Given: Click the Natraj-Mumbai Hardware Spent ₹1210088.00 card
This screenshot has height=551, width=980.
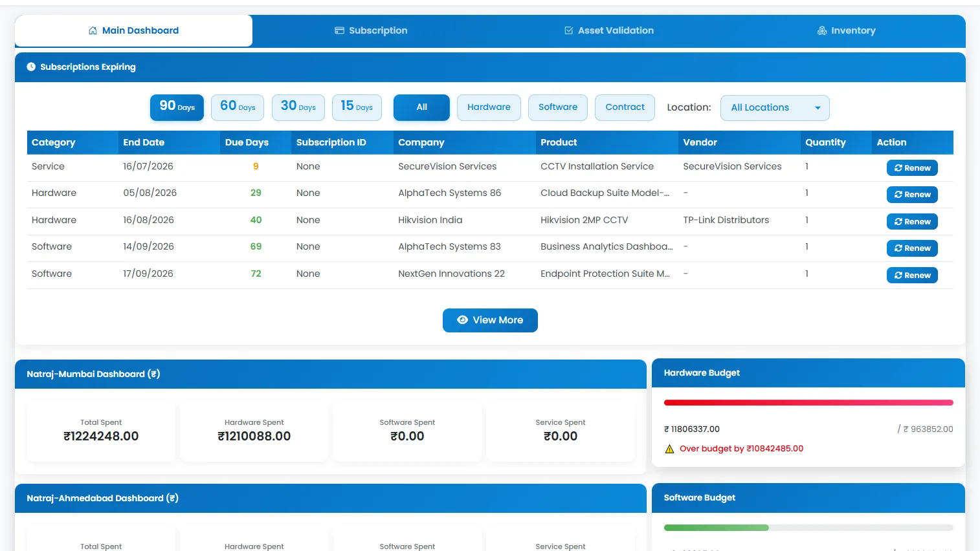Looking at the screenshot, I should click(254, 431).
